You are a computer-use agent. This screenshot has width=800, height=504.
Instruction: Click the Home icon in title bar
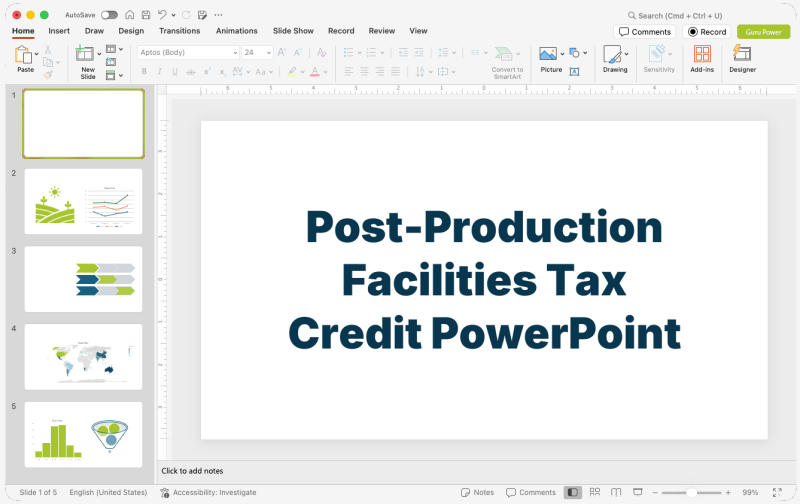point(130,15)
